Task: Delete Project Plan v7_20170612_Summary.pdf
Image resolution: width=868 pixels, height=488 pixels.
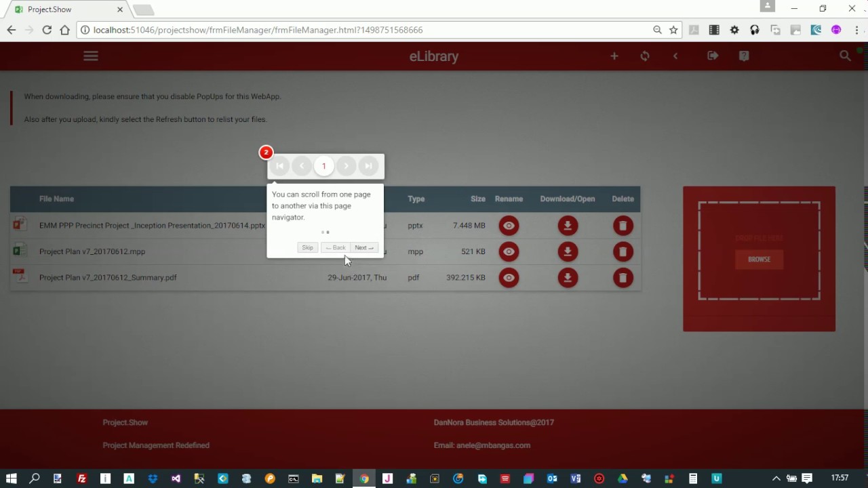Action: point(623,277)
